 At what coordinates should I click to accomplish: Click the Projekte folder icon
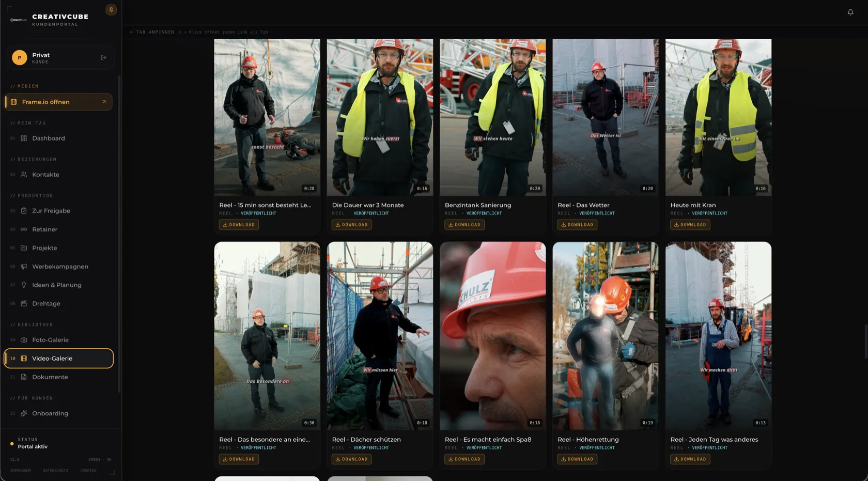click(x=24, y=248)
